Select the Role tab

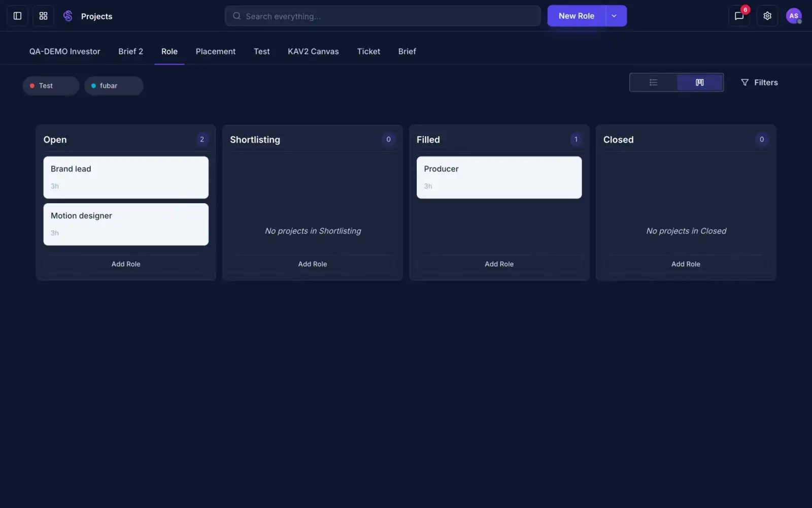point(170,51)
